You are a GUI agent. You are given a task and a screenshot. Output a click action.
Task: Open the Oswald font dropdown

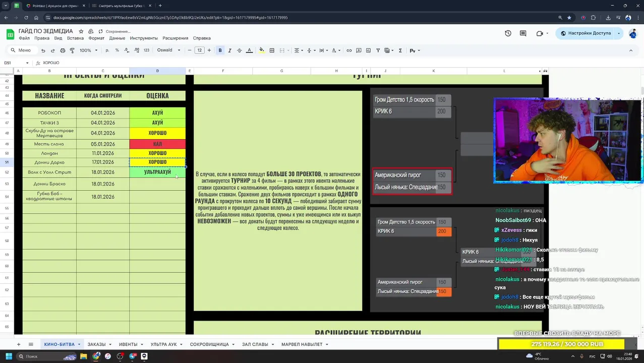168,50
